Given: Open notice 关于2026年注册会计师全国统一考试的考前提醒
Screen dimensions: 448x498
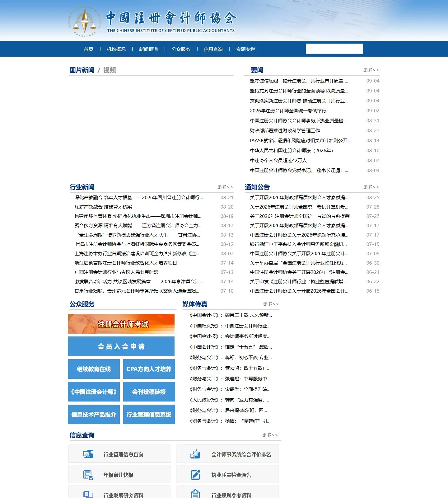Looking at the screenshot, I should click(300, 216).
